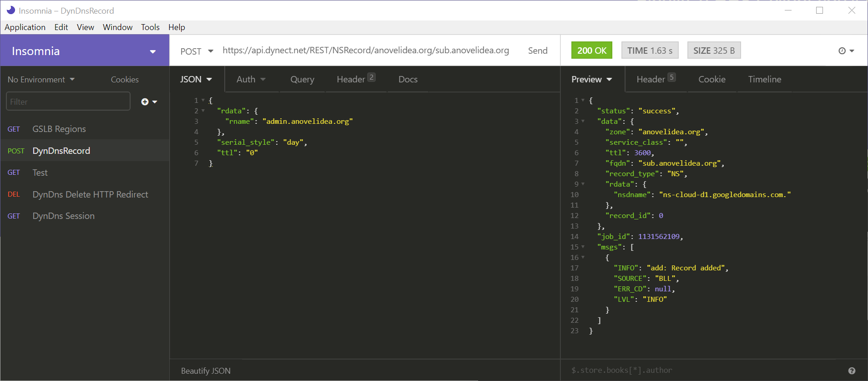Click the Insomnia logo in title bar
868x381 pixels.
[10, 10]
